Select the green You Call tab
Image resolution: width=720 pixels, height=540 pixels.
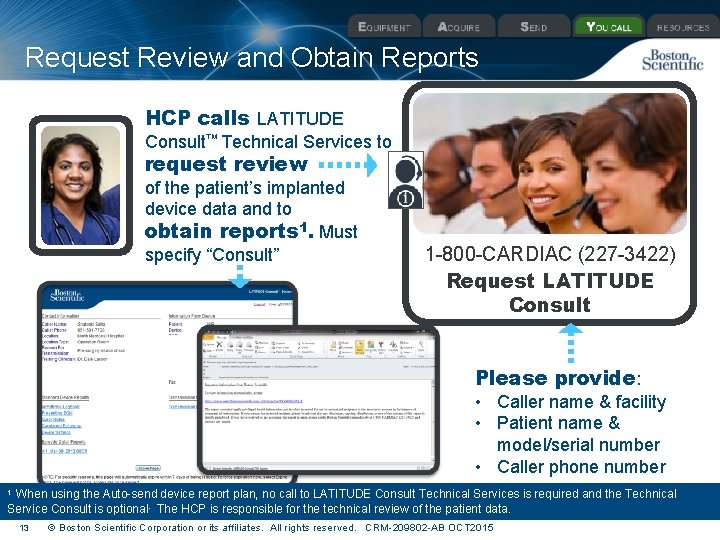[x=609, y=27]
